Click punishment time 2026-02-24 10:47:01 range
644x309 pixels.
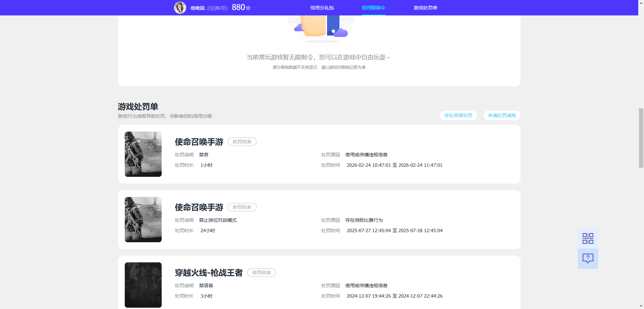tap(394, 165)
